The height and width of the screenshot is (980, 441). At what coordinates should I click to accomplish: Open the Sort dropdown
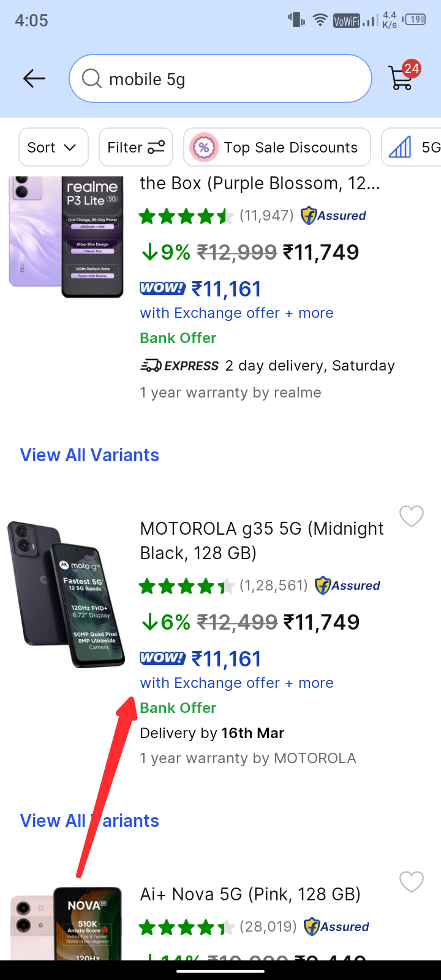pos(53,147)
